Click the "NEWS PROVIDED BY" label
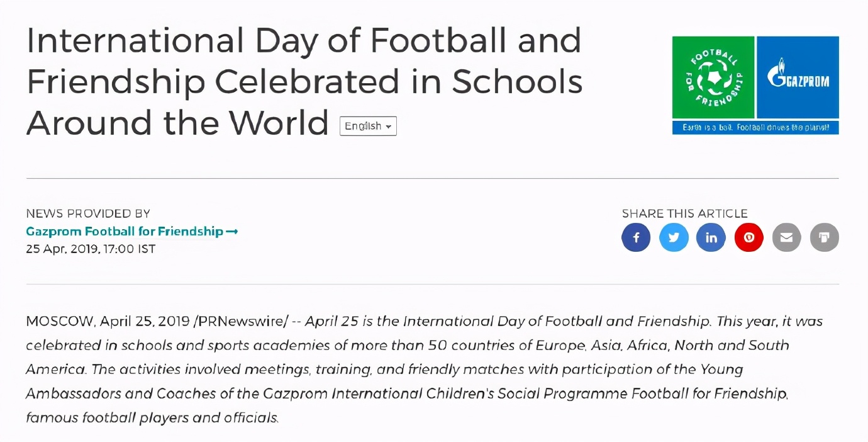The image size is (868, 442). 88,213
